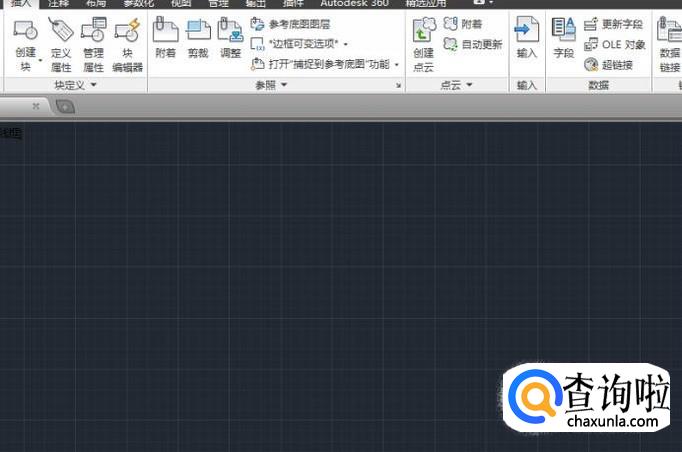Switch to the Autodesk 360 ribbon tab
Viewport: 682px width, 452px height.
(354, 3)
